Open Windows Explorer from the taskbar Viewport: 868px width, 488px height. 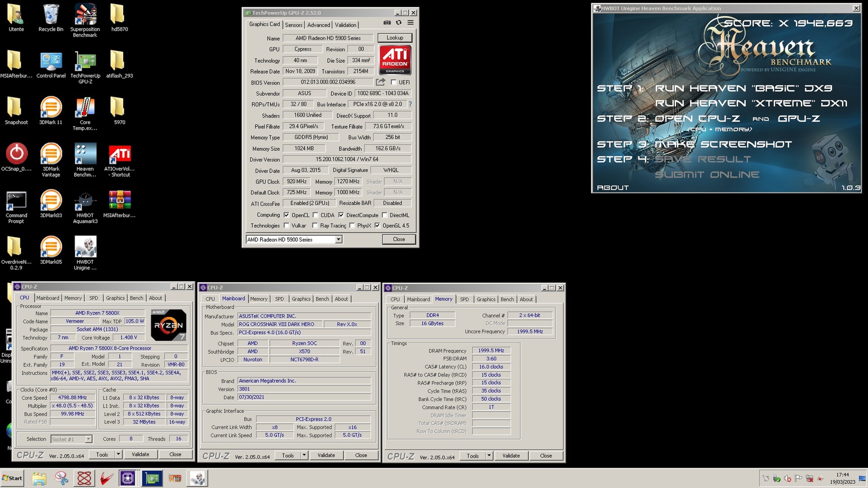[x=39, y=478]
